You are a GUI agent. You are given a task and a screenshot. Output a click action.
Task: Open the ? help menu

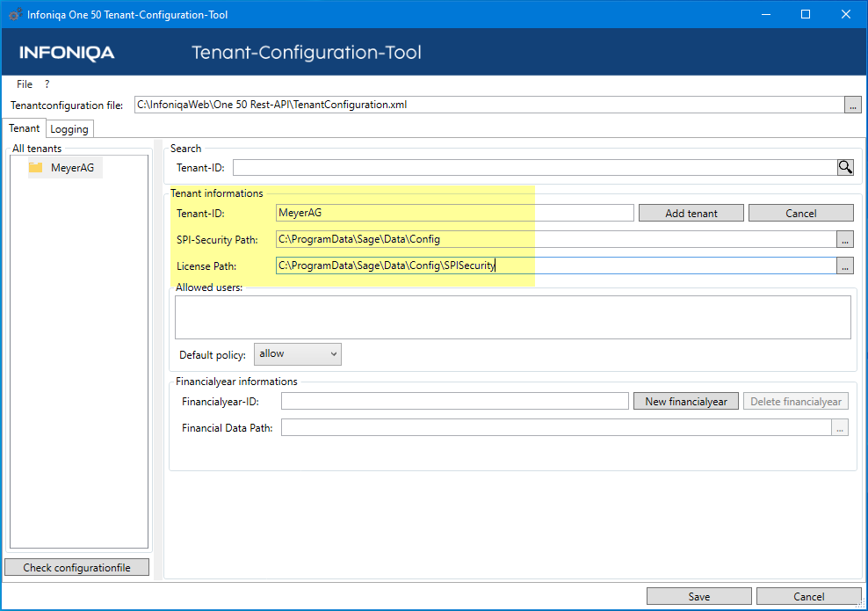[47, 84]
